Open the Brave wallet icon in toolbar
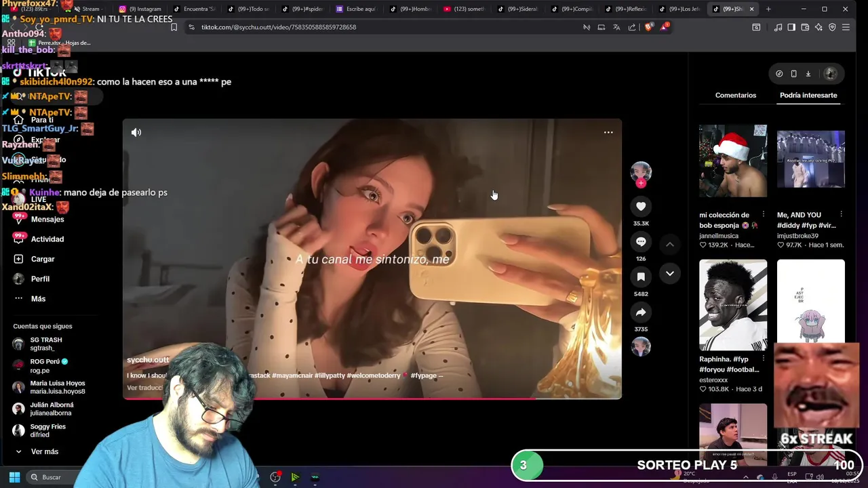Image resolution: width=868 pixels, height=488 pixels. click(x=805, y=27)
